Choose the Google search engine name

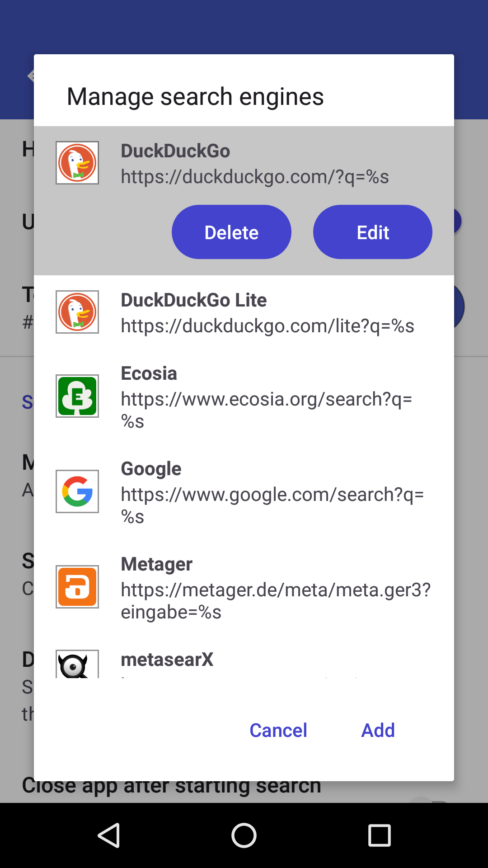[151, 469]
